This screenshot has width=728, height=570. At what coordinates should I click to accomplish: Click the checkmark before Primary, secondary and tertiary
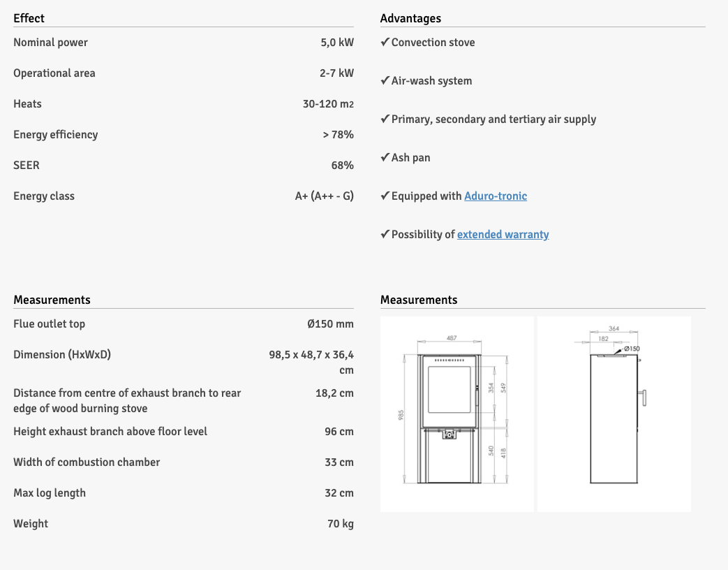tap(385, 119)
